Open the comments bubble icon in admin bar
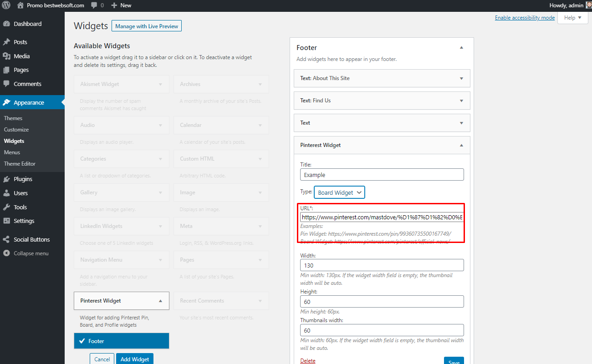Screen dimensions: 592x364 coord(94,5)
